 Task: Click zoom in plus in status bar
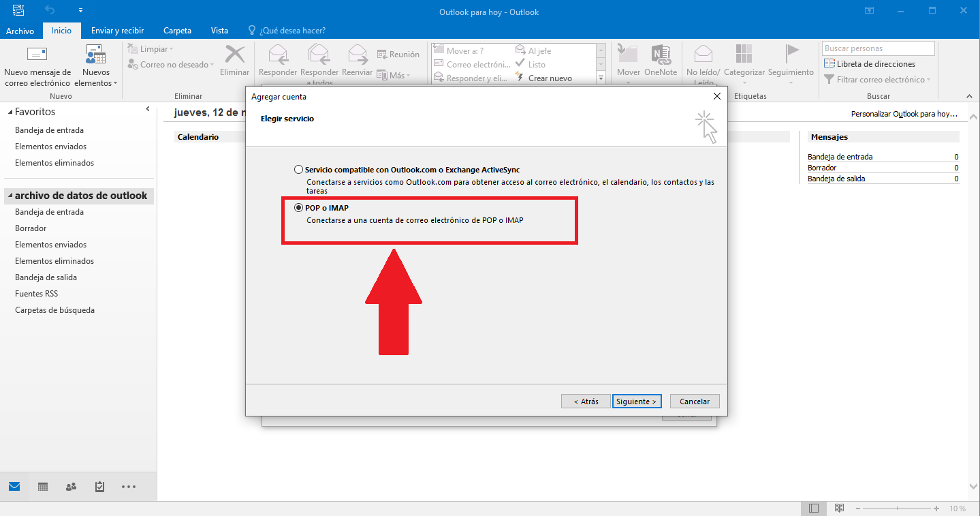(x=936, y=509)
